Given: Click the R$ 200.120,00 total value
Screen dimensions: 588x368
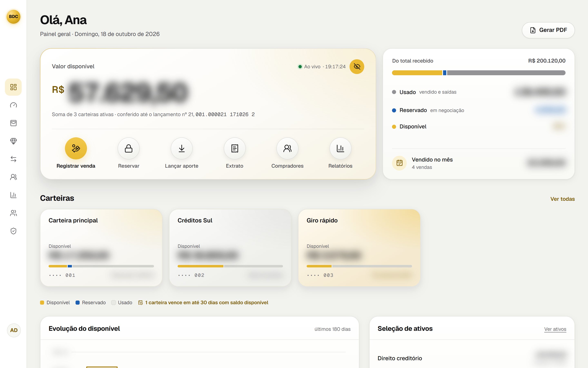Looking at the screenshot, I should click(x=547, y=61).
